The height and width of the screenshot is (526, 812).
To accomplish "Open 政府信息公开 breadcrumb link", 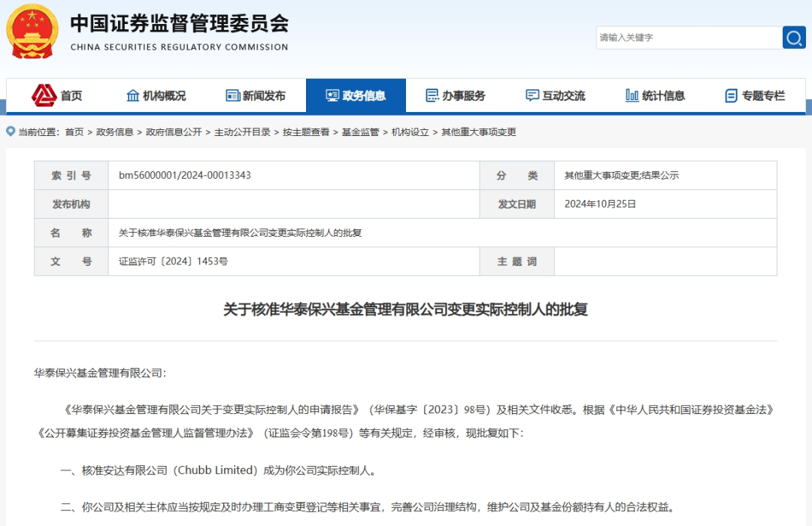I will 174,132.
